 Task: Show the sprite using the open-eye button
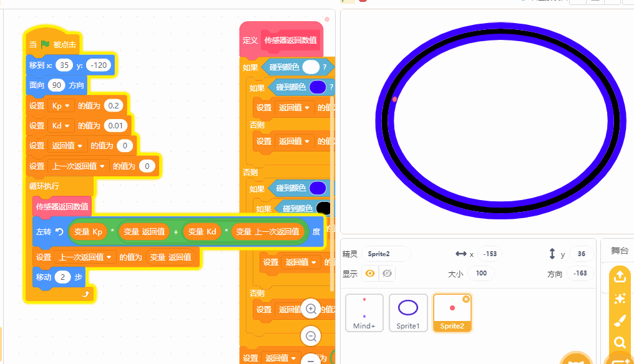coord(369,274)
